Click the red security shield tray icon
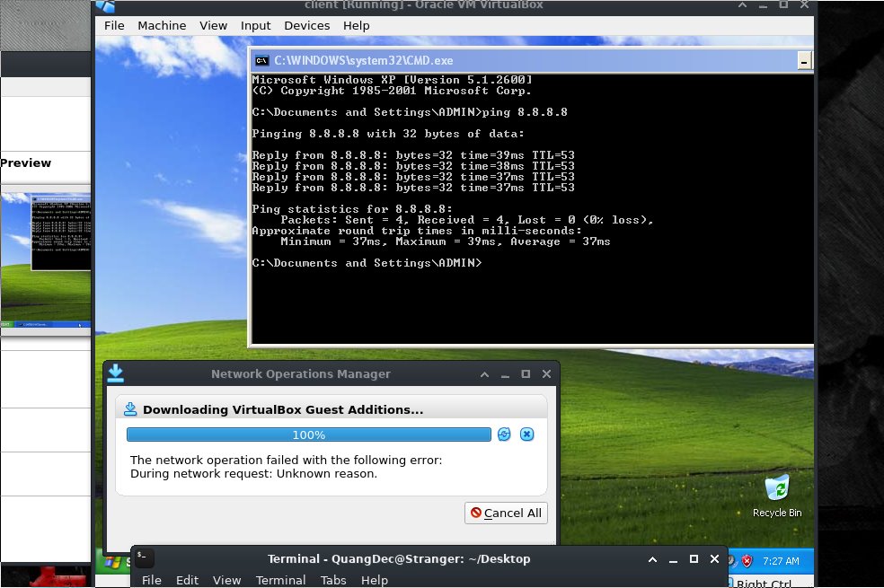 [747, 561]
